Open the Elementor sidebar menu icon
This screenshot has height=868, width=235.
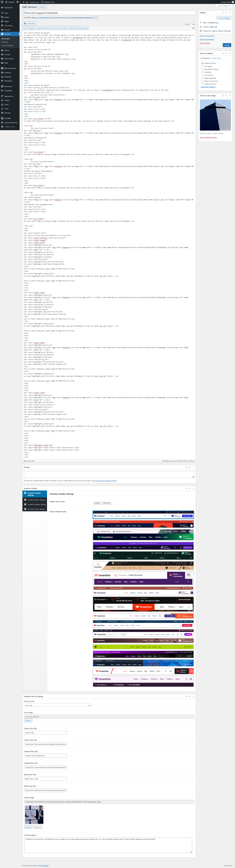(x=2, y=86)
